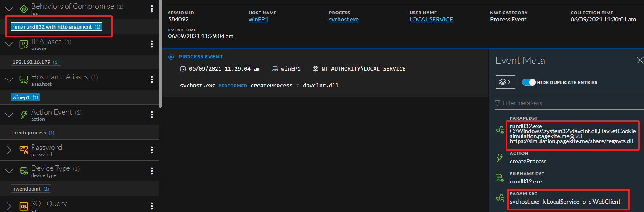644x212 pixels.
Task: Open the winEP1 host name link
Action: (258, 20)
